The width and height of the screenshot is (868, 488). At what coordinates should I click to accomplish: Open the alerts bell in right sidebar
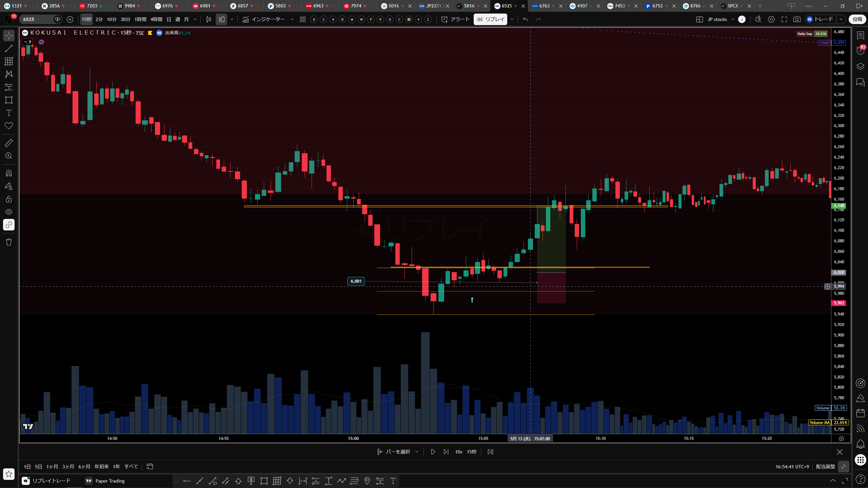point(861,444)
